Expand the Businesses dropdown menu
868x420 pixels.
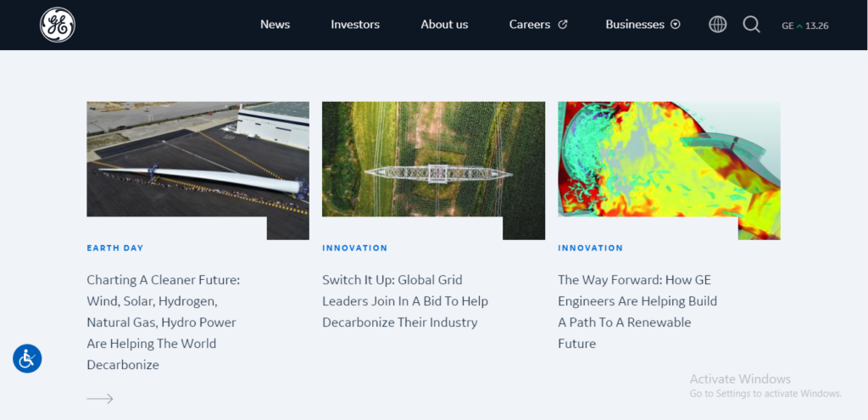click(634, 25)
